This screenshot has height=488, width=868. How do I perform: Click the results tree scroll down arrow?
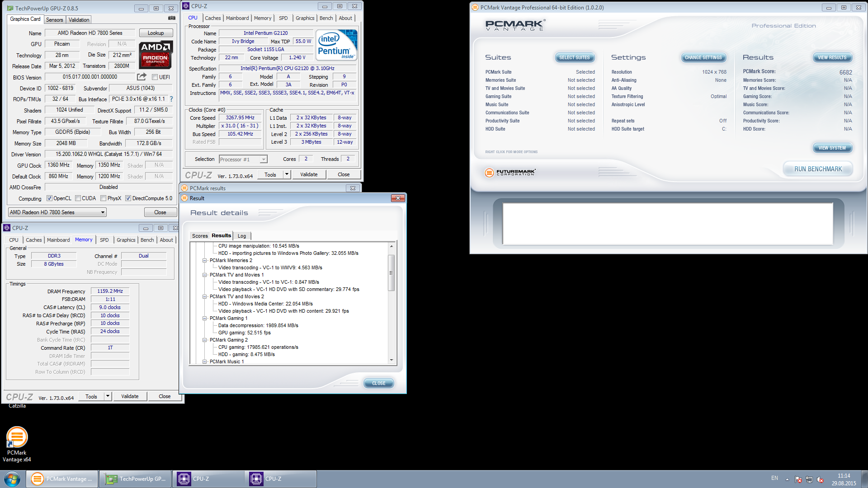(x=392, y=360)
